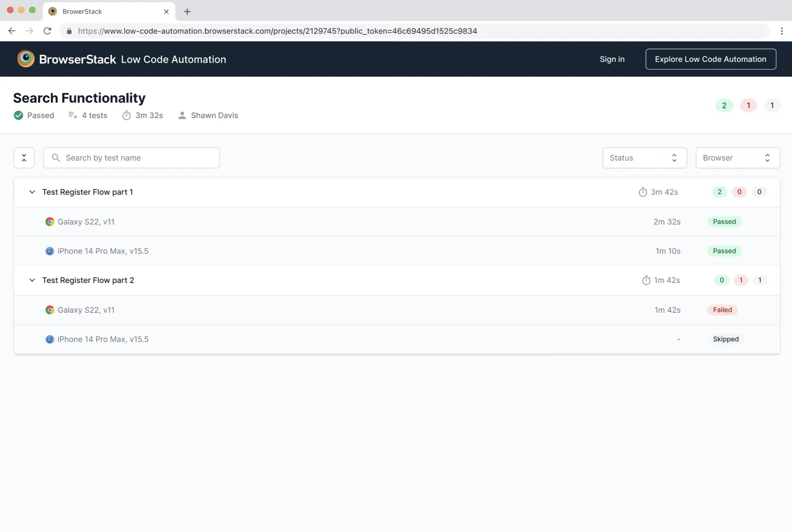
Task: Open the Status filter dropdown
Action: point(644,158)
